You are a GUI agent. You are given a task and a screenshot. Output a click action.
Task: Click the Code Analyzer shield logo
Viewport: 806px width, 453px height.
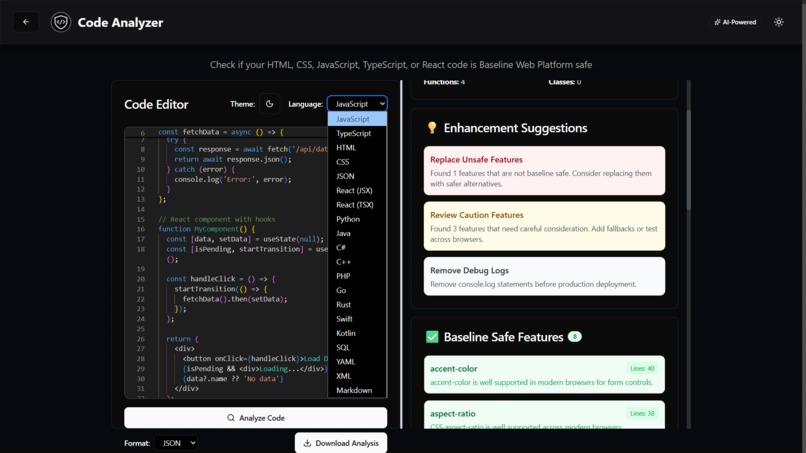[x=61, y=22]
